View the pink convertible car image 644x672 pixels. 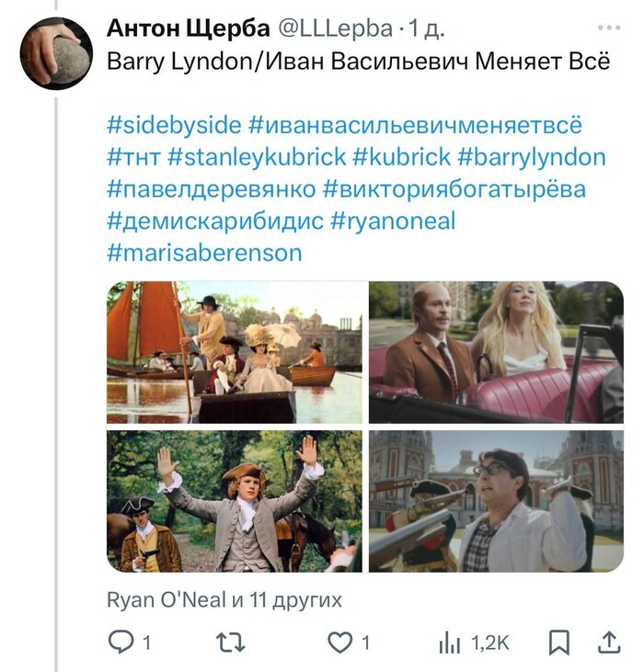tap(496, 352)
